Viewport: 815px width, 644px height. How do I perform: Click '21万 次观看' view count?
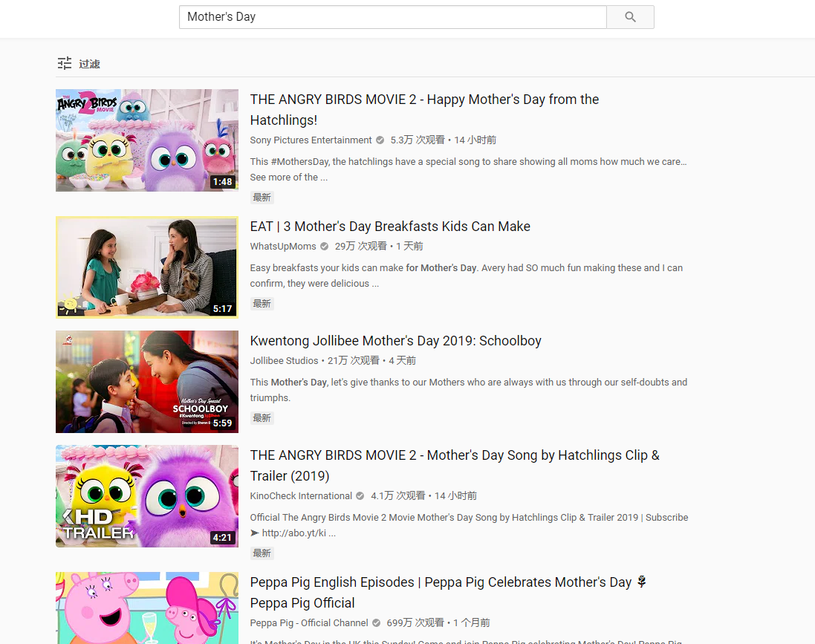(354, 361)
